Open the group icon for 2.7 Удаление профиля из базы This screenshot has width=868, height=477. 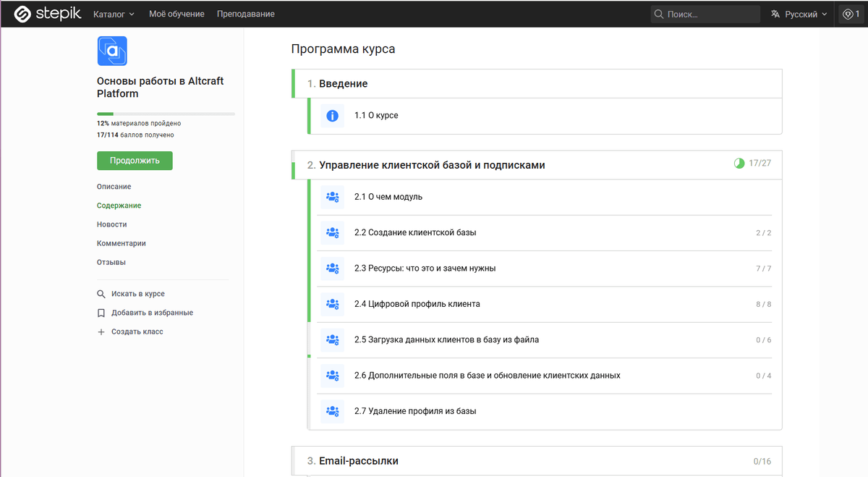tap(332, 410)
